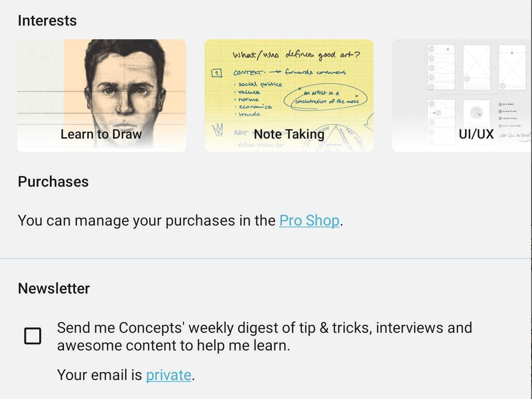Enable the weekly newsletter checkbox
The image size is (532, 399).
[x=33, y=336]
